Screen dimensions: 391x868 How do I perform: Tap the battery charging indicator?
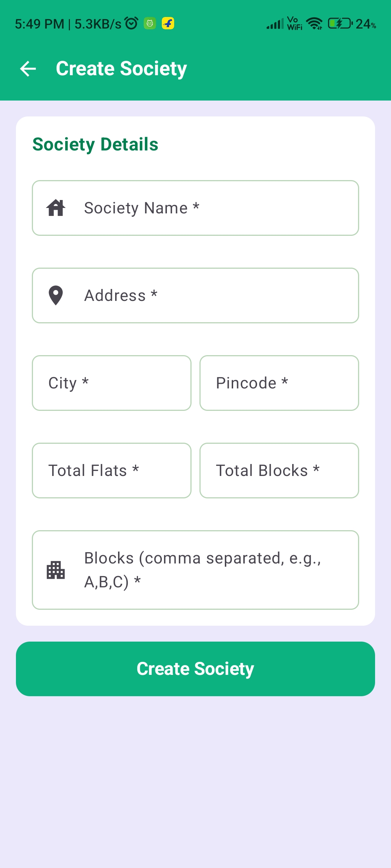click(340, 24)
